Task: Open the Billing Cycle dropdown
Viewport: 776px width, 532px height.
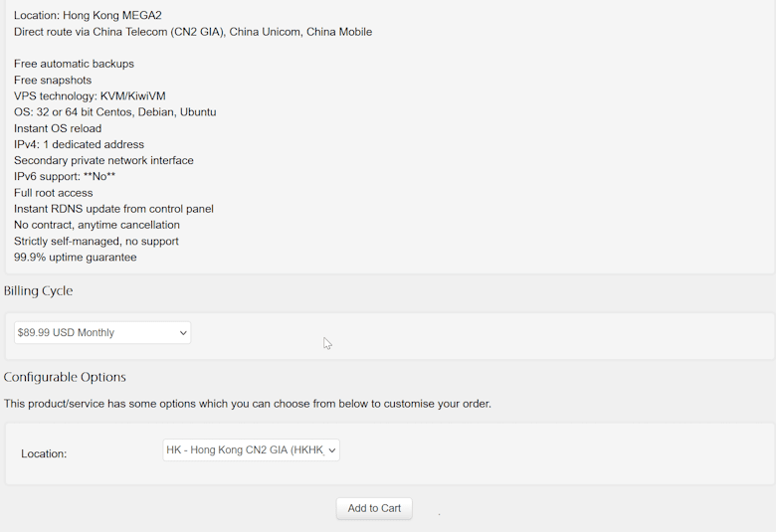Action: click(102, 332)
